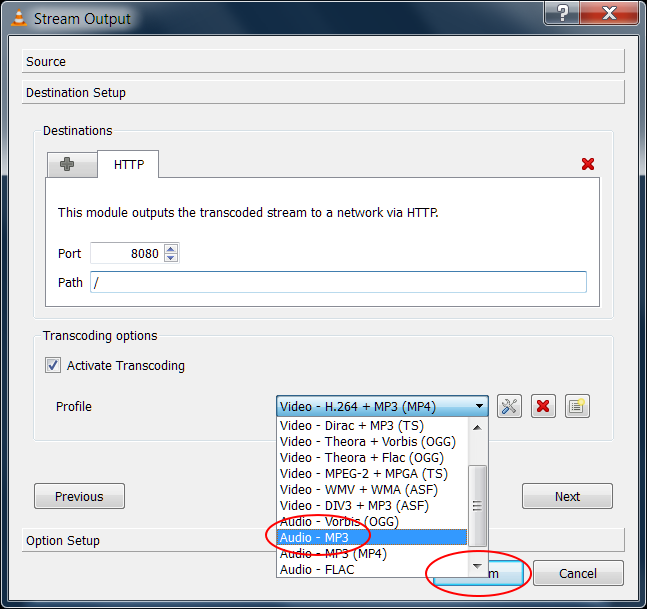Expand the Option Setup section
Image resolution: width=647 pixels, height=609 pixels.
tap(323, 540)
